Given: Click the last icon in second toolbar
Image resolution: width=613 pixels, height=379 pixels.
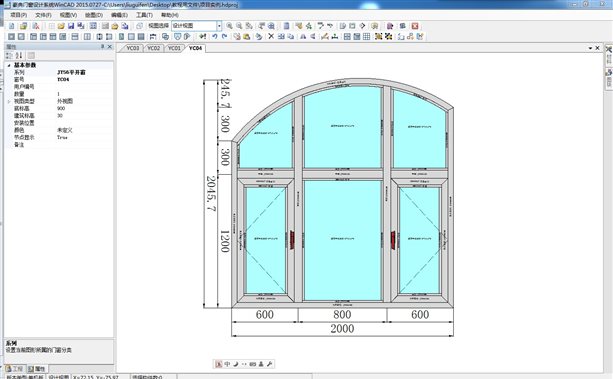Looking at the screenshot, I should point(420,36).
